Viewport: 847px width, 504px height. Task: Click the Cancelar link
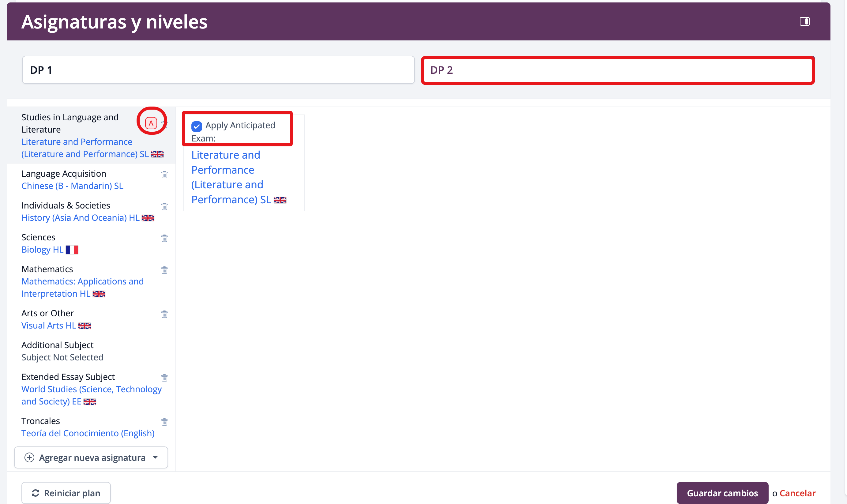(x=797, y=493)
